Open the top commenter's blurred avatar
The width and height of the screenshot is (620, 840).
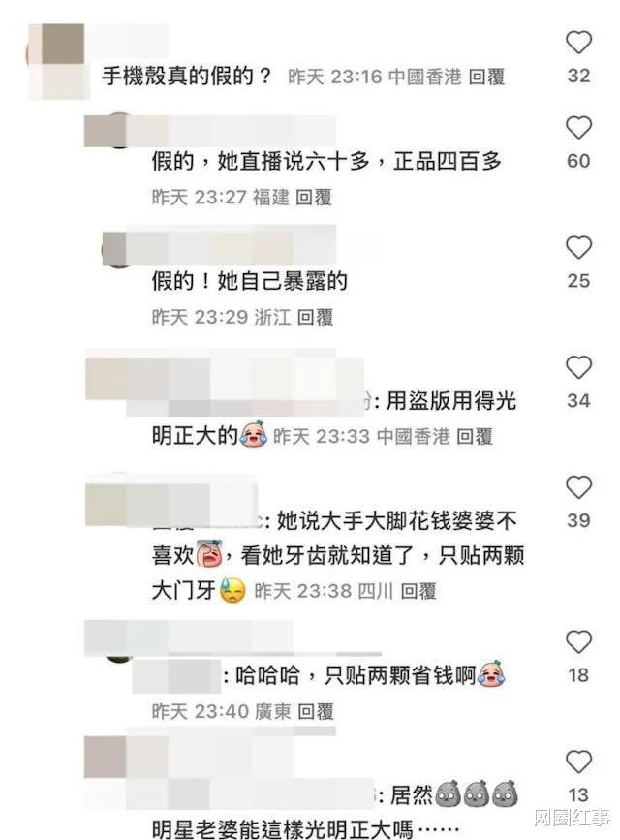(57, 60)
